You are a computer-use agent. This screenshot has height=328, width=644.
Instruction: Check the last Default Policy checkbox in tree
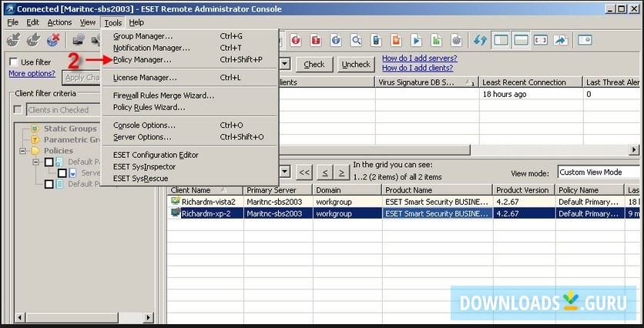point(49,184)
